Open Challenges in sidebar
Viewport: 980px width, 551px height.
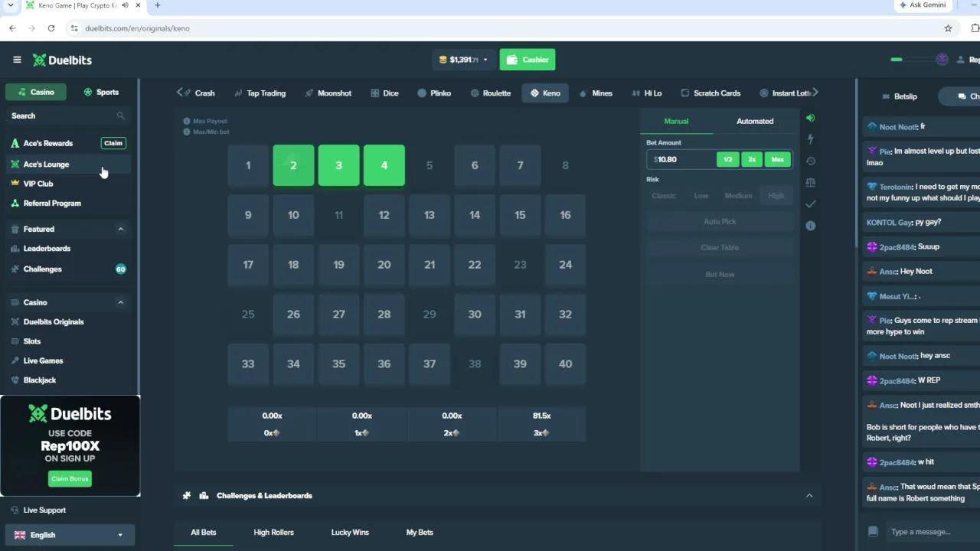(x=43, y=269)
